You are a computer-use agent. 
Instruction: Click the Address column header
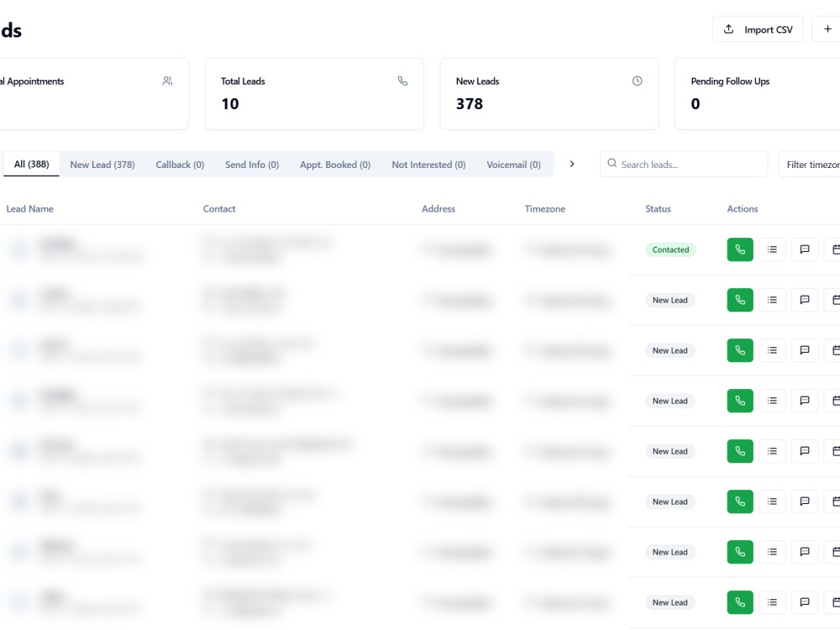[438, 209]
